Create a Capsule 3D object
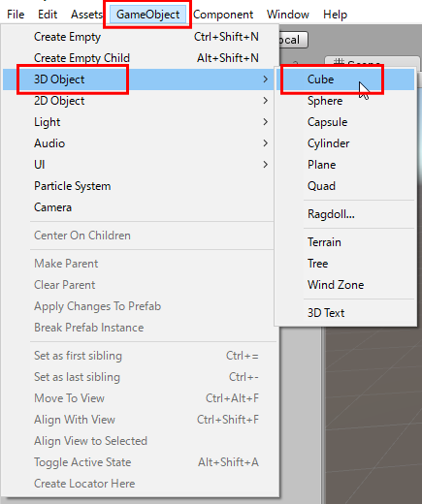422x504 pixels. tap(346, 122)
